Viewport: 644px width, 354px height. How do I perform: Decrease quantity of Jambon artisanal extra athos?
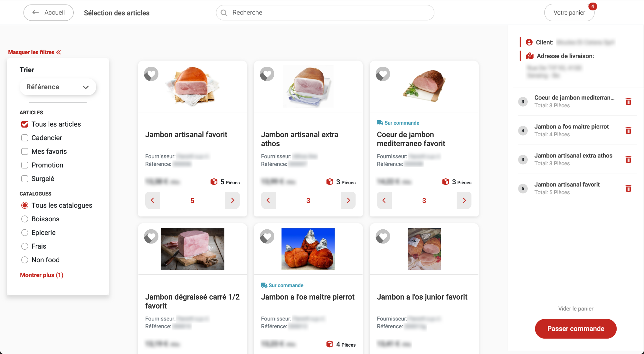[x=268, y=200]
